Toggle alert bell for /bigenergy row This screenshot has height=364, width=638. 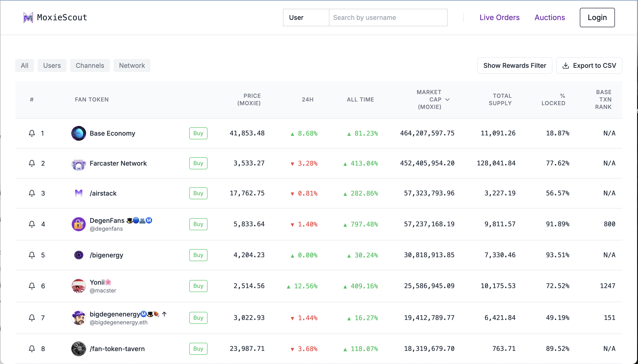point(32,255)
